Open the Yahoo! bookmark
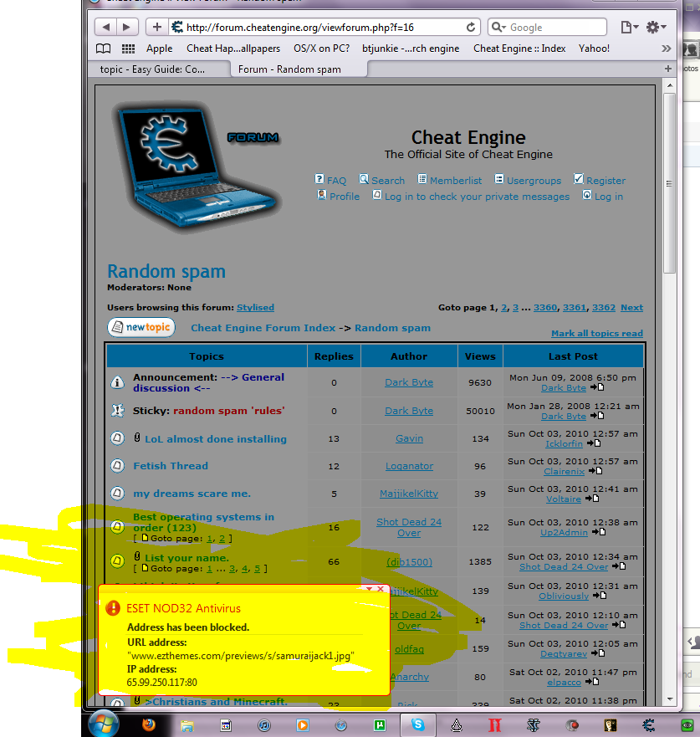The image size is (700, 737). coord(594,49)
